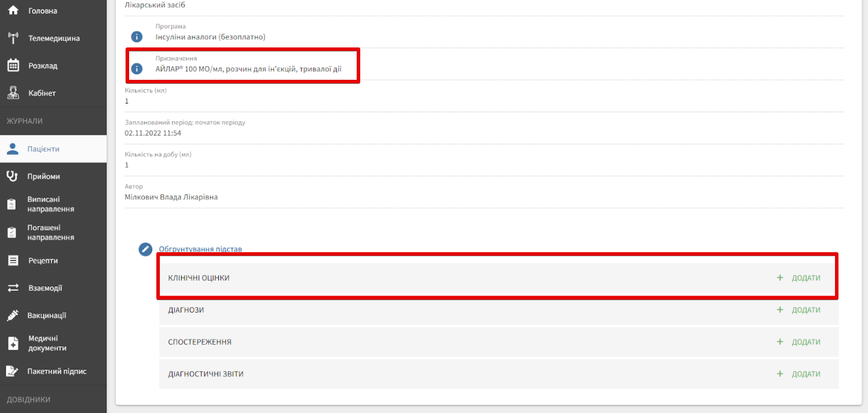Click the Обгрунтування підстав link
The width and height of the screenshot is (868, 413).
(x=200, y=249)
